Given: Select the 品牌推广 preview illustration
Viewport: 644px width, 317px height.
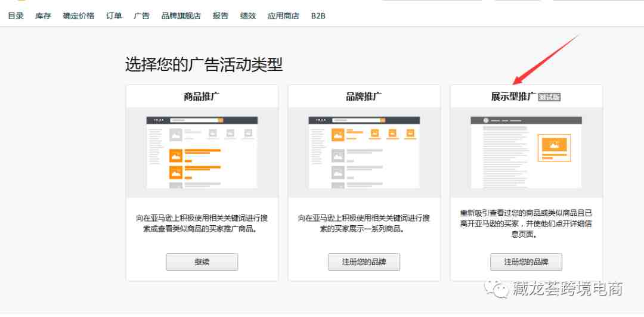Looking at the screenshot, I should click(364, 153).
